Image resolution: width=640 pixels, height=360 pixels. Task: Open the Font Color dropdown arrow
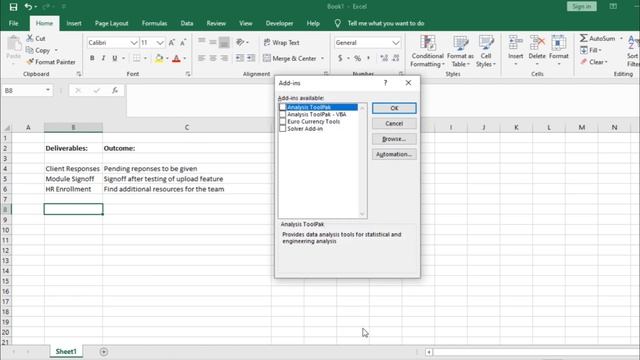tap(185, 58)
